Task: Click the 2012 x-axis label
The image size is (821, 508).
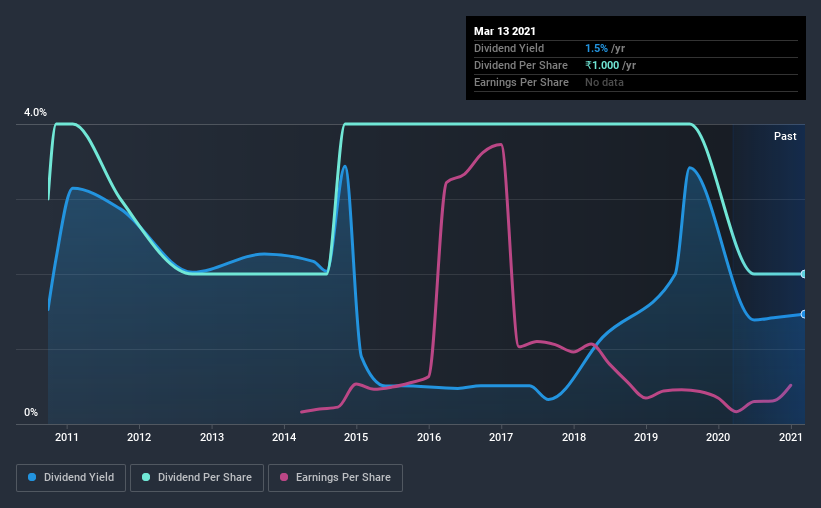Action: pyautogui.click(x=139, y=437)
